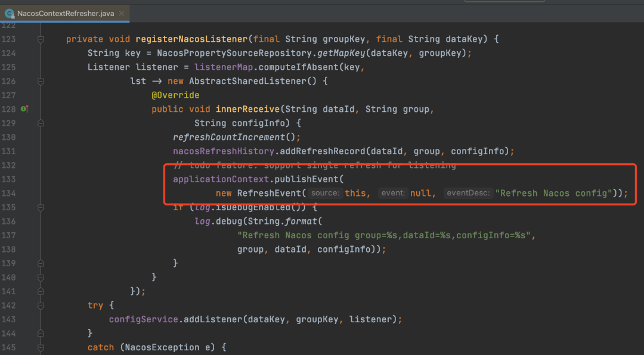The image size is (644, 355).
Task: Click the format string literal on line 137
Action: pos(383,235)
